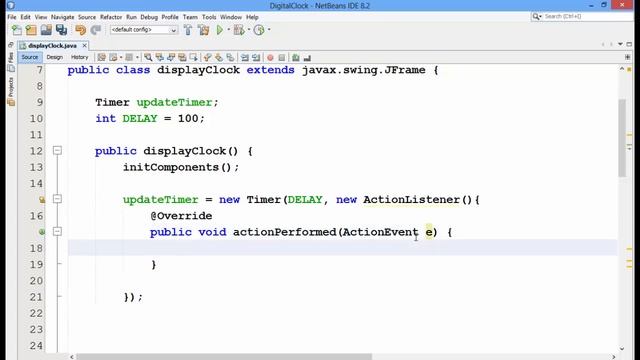The width and height of the screenshot is (640, 360).
Task: Click the green override marker at line 17
Action: pyautogui.click(x=42, y=232)
